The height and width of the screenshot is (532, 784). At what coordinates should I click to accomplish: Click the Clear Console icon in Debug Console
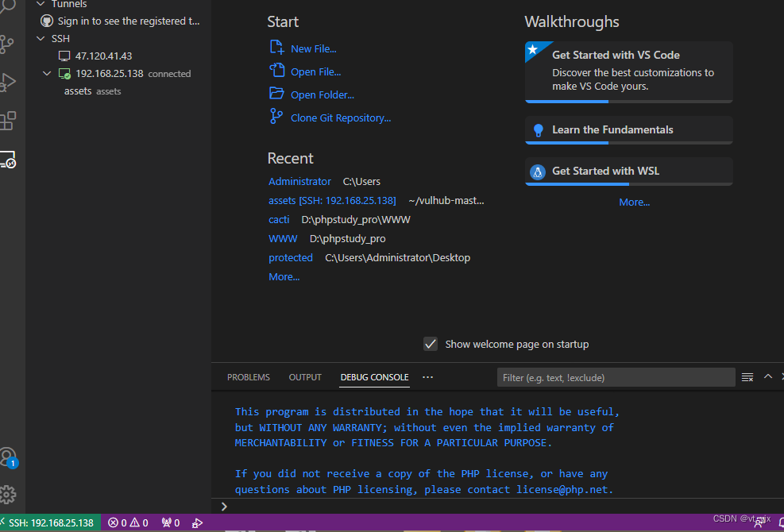pos(747,377)
